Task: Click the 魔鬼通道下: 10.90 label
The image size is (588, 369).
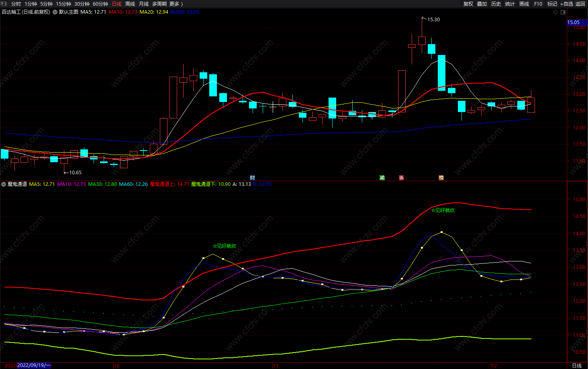Action: click(211, 184)
